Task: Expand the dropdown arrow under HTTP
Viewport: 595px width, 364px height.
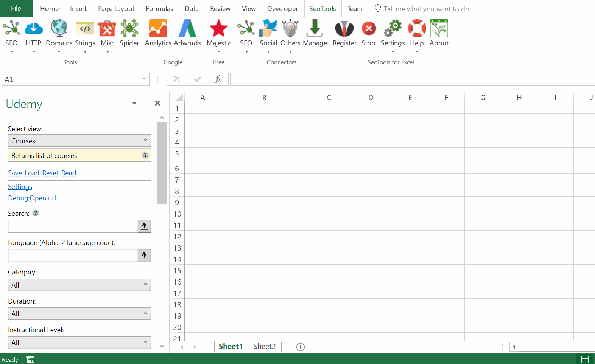Action: click(33, 52)
